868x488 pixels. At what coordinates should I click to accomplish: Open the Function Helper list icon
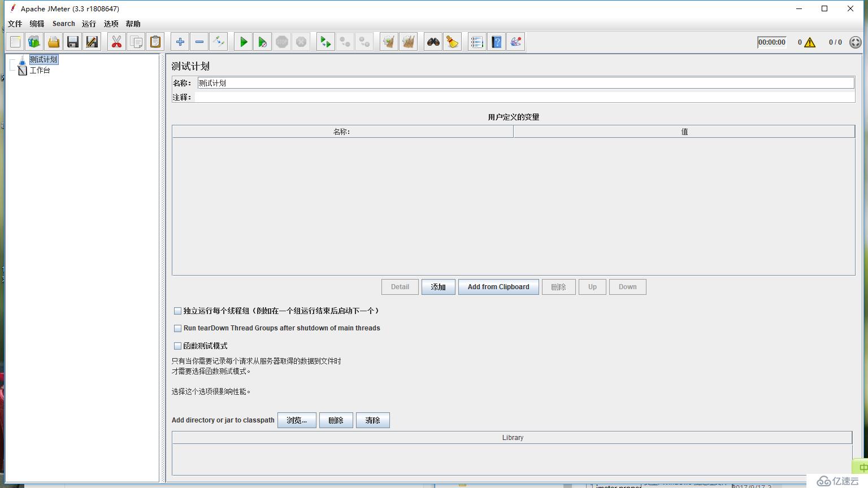pyautogui.click(x=477, y=42)
